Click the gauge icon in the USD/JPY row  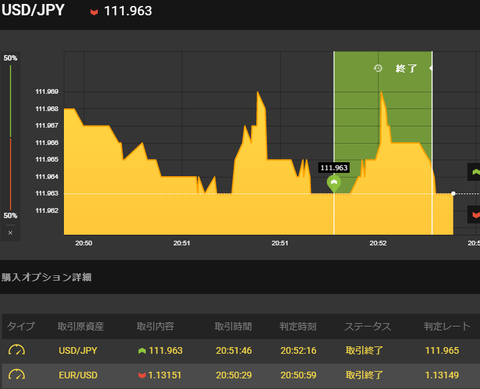click(16, 350)
